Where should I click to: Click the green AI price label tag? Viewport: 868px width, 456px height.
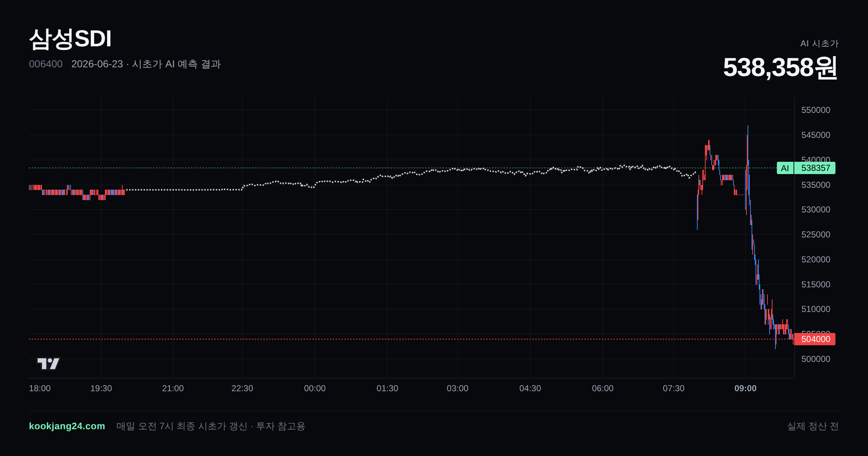click(785, 168)
